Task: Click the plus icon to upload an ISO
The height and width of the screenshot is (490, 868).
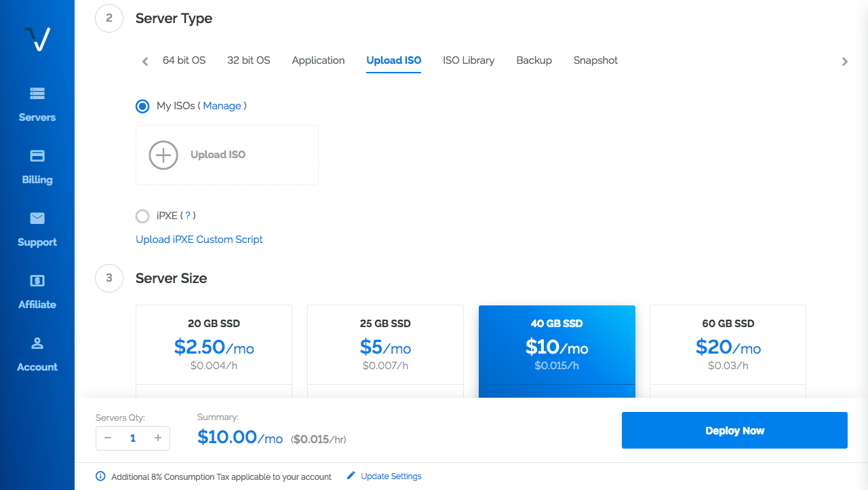Action: click(x=163, y=155)
